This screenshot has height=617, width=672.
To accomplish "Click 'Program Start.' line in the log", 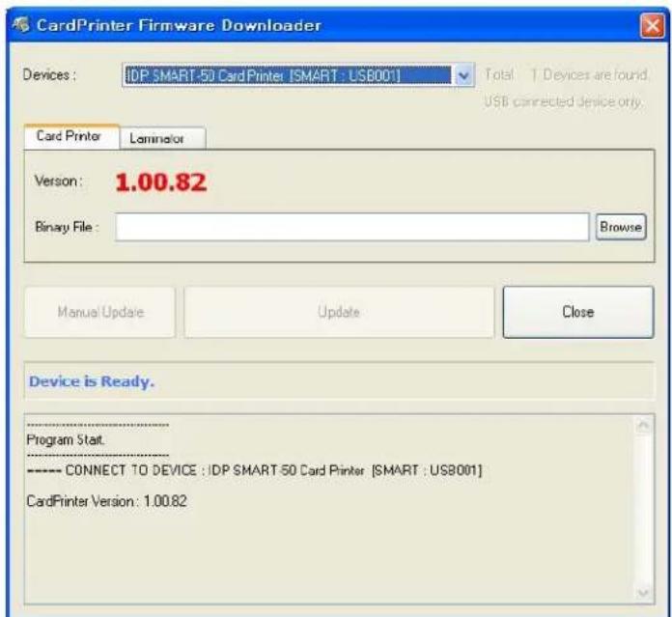I will pyautogui.click(x=66, y=439).
